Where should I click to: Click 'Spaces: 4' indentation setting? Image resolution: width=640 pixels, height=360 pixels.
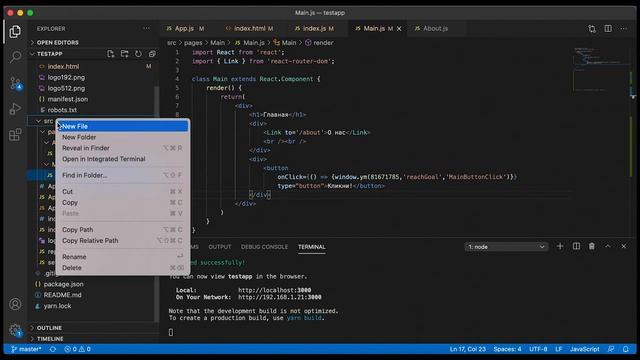coord(507,349)
